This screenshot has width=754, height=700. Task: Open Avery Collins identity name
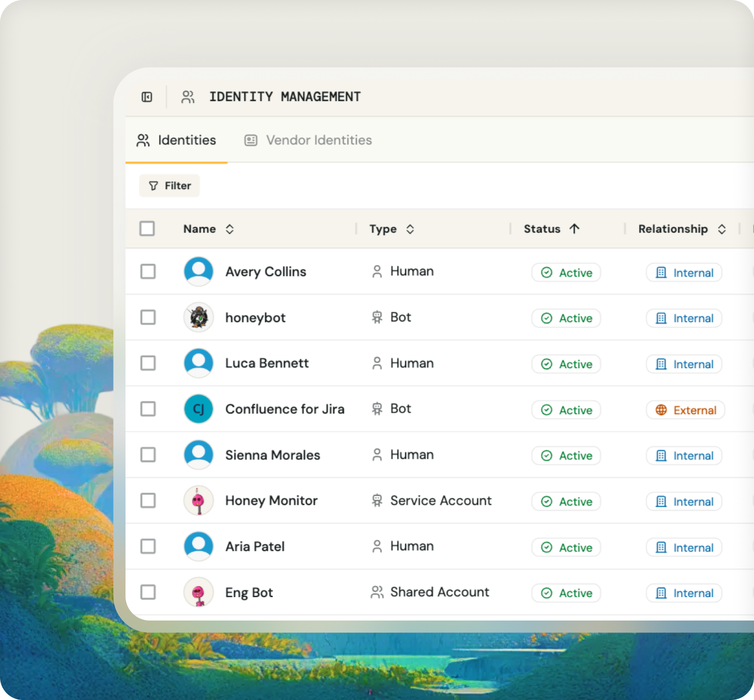(x=266, y=272)
